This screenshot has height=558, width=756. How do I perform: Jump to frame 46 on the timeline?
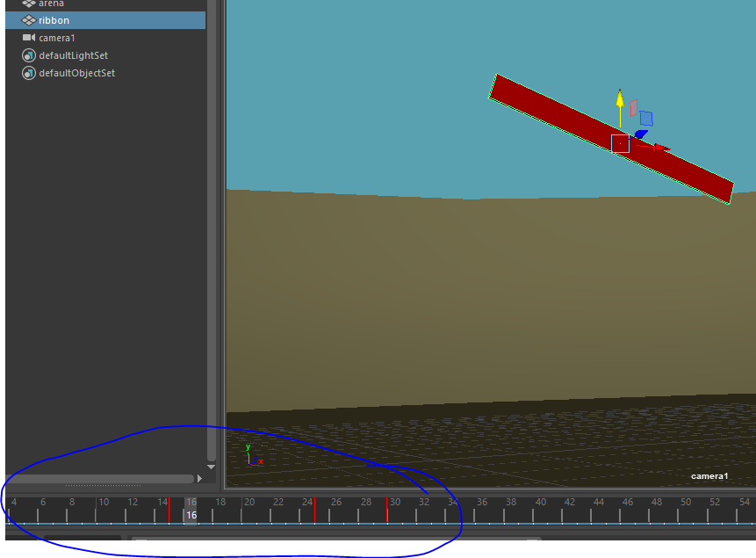(x=627, y=502)
